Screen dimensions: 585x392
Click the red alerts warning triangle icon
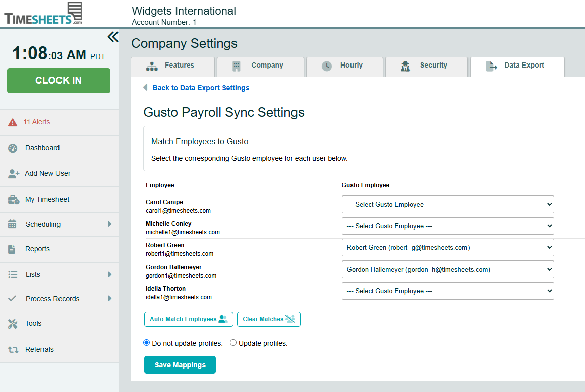pyautogui.click(x=13, y=122)
